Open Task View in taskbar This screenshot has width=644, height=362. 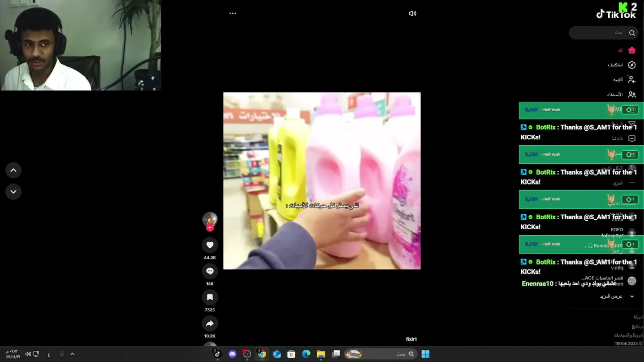point(336,354)
